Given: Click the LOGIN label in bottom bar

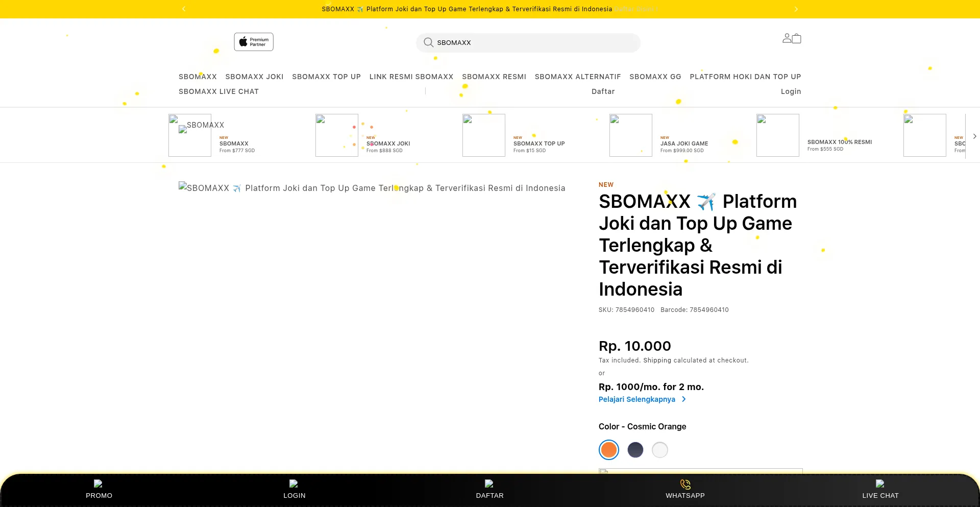Looking at the screenshot, I should tap(295, 496).
